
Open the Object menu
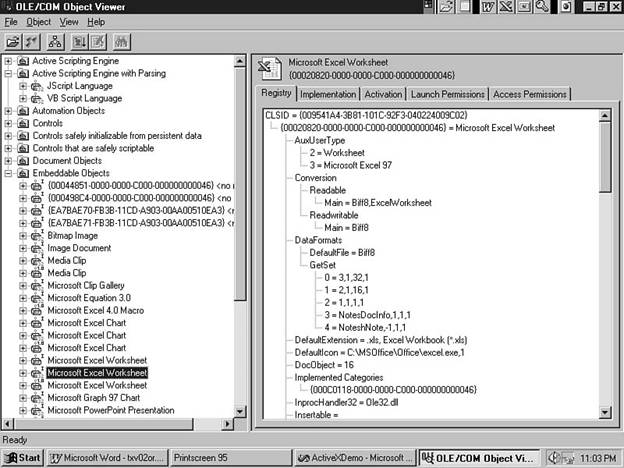click(38, 21)
